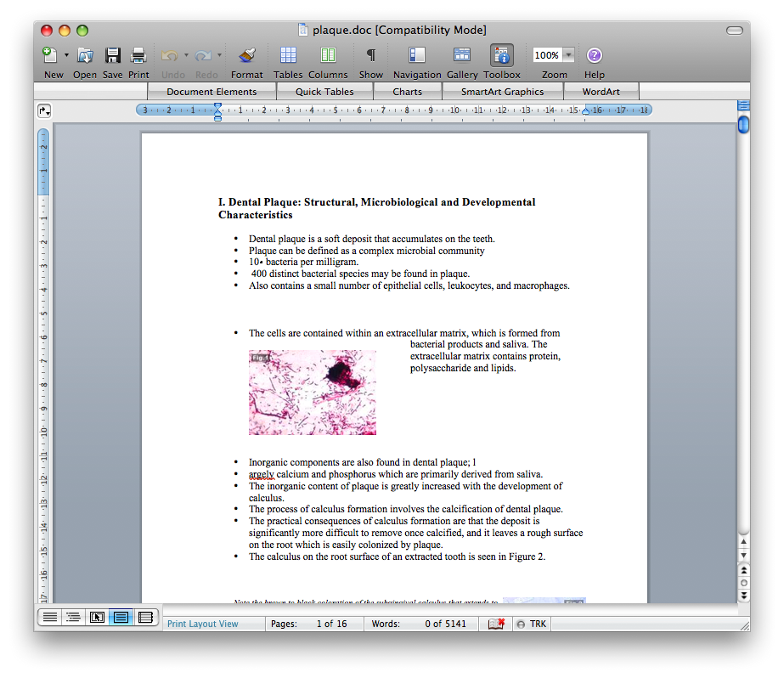Switch to Outline view button

(73, 618)
